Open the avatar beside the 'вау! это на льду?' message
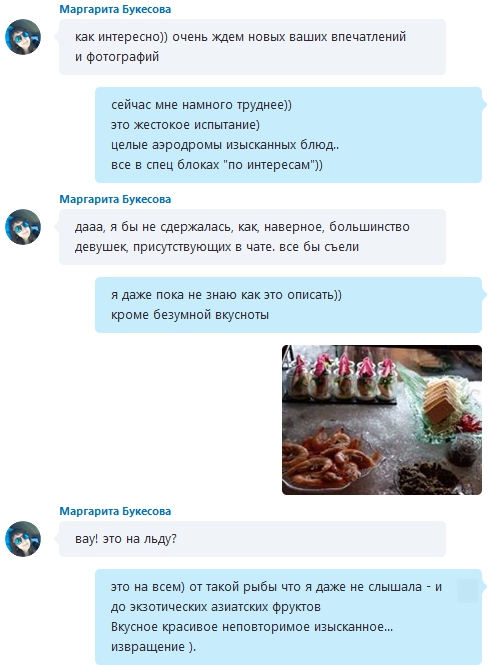The width and height of the screenshot is (495, 665). coord(23,539)
